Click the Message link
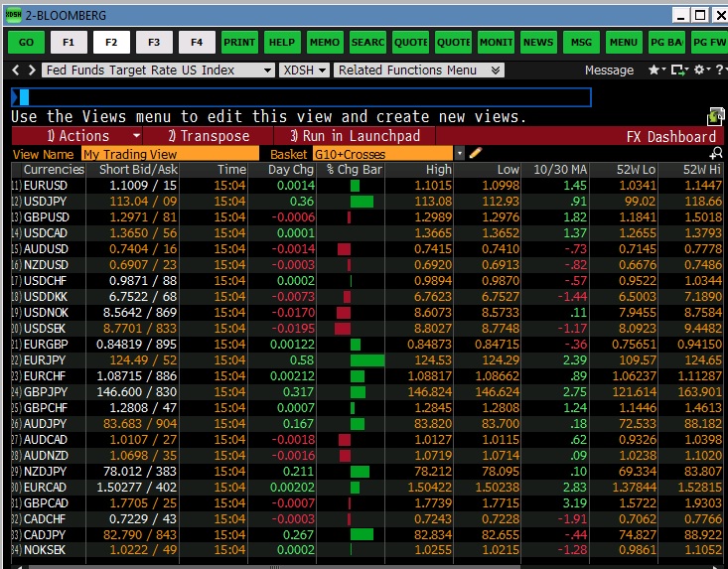The width and height of the screenshot is (728, 569). [609, 71]
